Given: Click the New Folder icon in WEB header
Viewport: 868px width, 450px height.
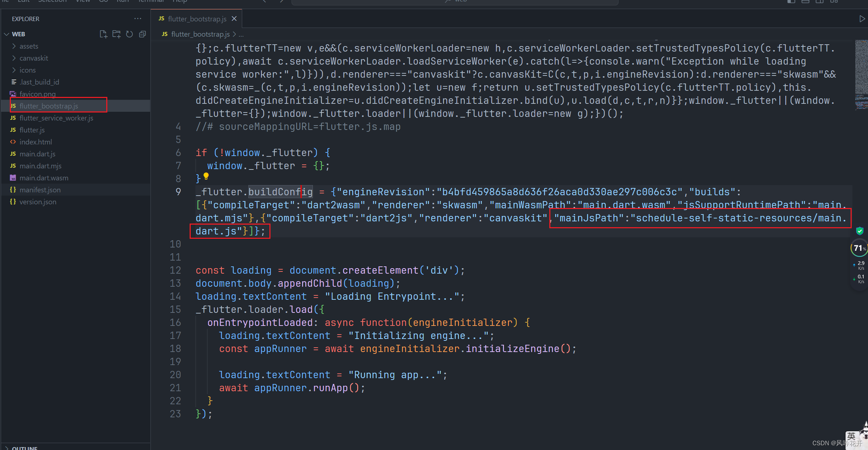Looking at the screenshot, I should pos(116,34).
